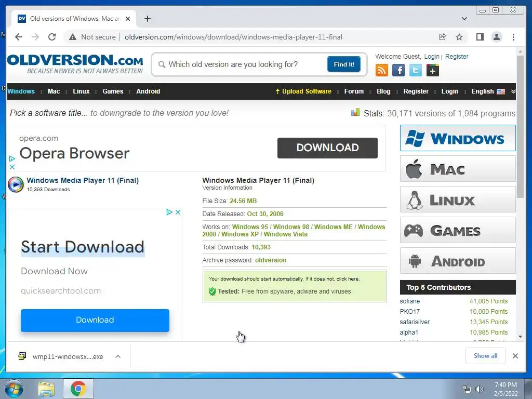Viewport: 532px width, 399px height.
Task: Click Windows Media Player 11 (Final) link
Action: 83,180
